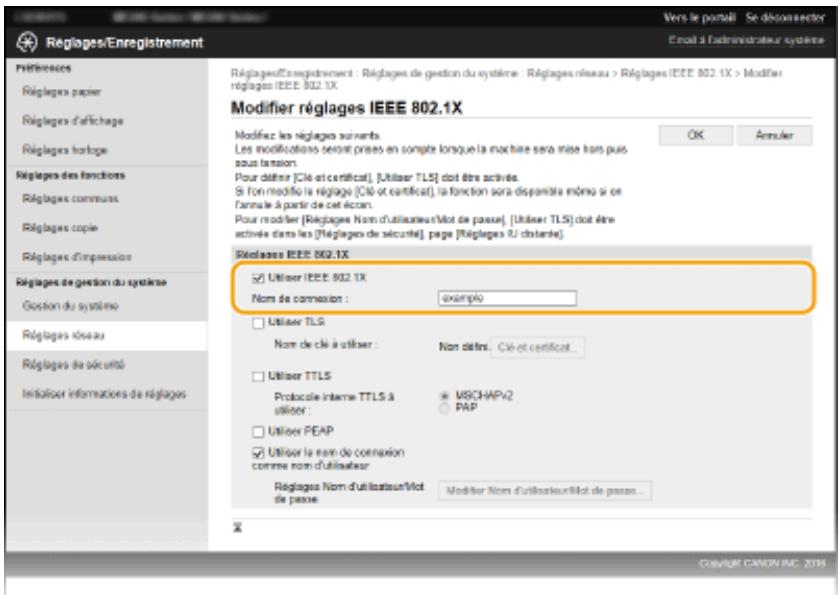
Task: Click the Se déconnecter link
Action: pos(785,18)
